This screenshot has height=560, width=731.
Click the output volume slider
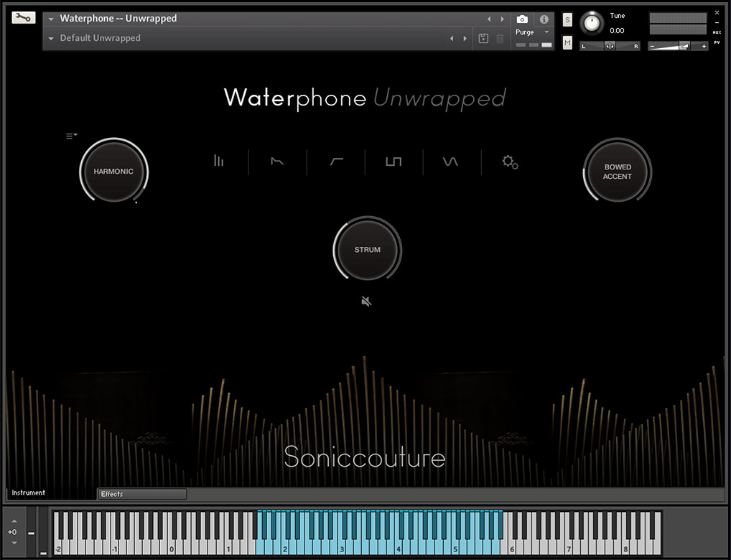(679, 46)
